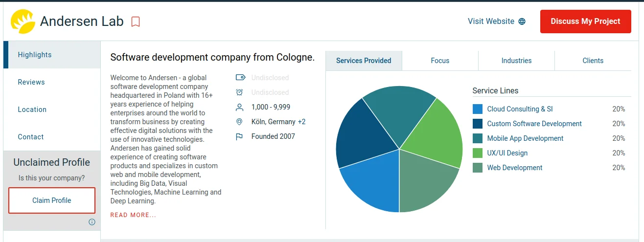The image size is (644, 242).
Task: Open the Custom Software Development link
Action: tap(534, 124)
